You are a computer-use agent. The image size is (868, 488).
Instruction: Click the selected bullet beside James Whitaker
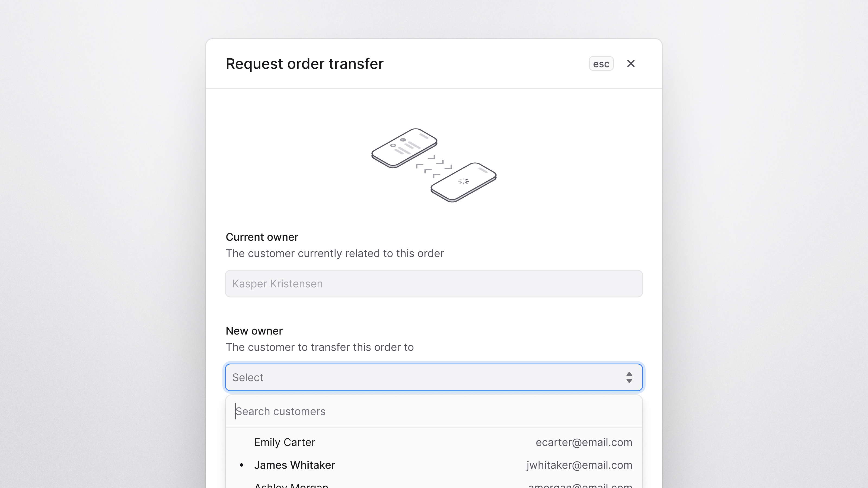coord(241,465)
